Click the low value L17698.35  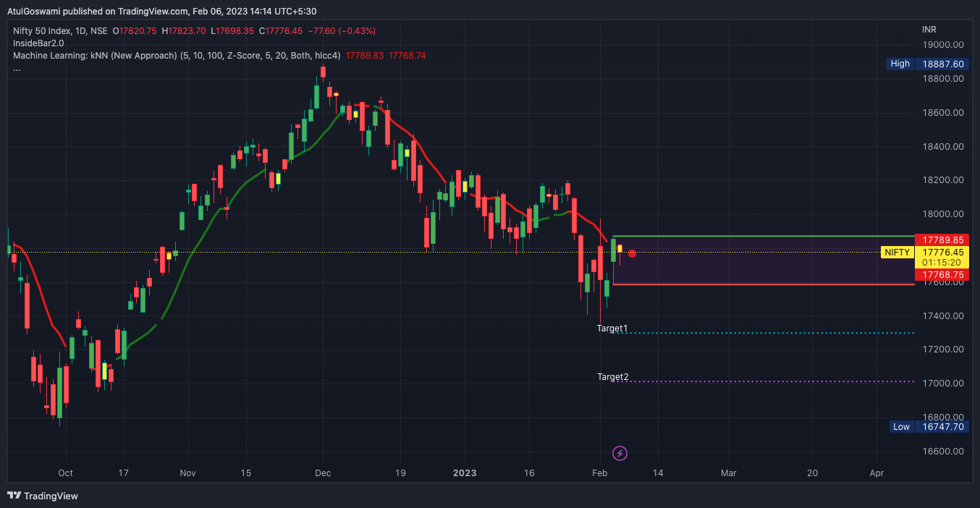tap(232, 31)
